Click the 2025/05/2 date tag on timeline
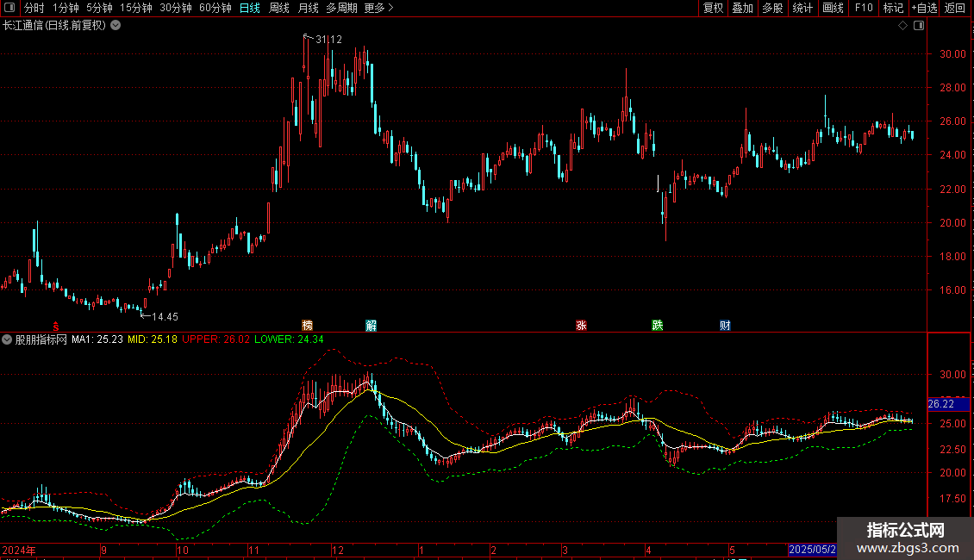 812,550
